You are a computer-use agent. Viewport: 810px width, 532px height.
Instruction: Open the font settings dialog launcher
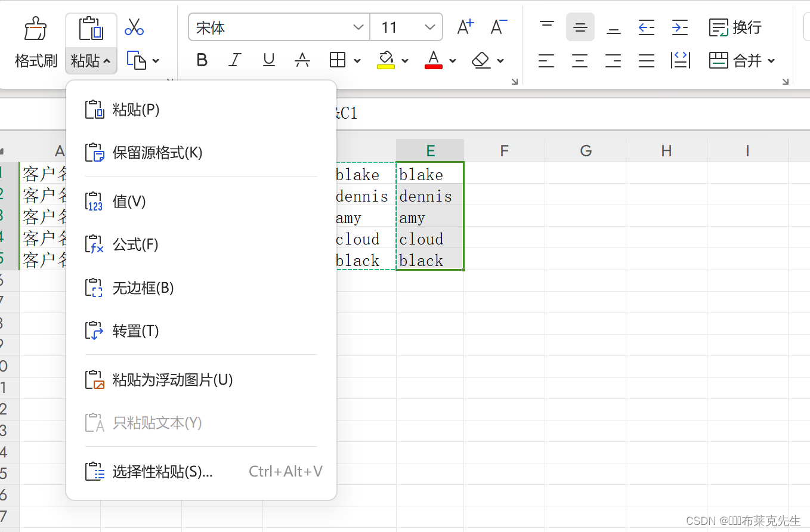[x=515, y=82]
